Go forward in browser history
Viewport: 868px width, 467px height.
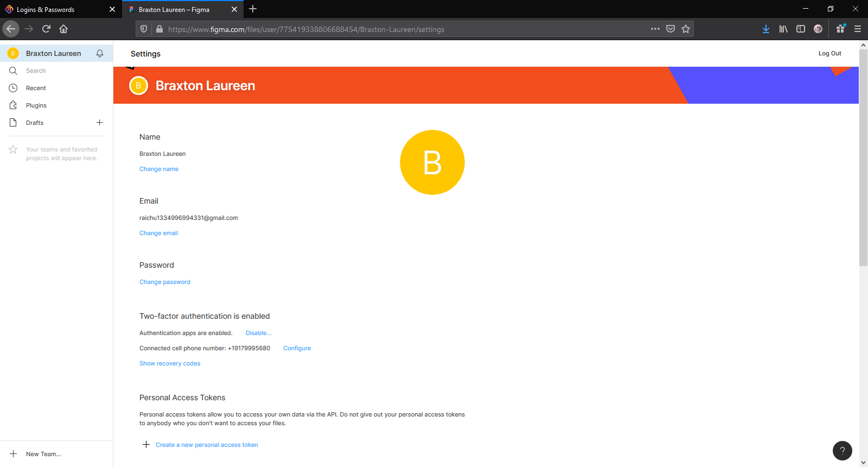point(29,29)
